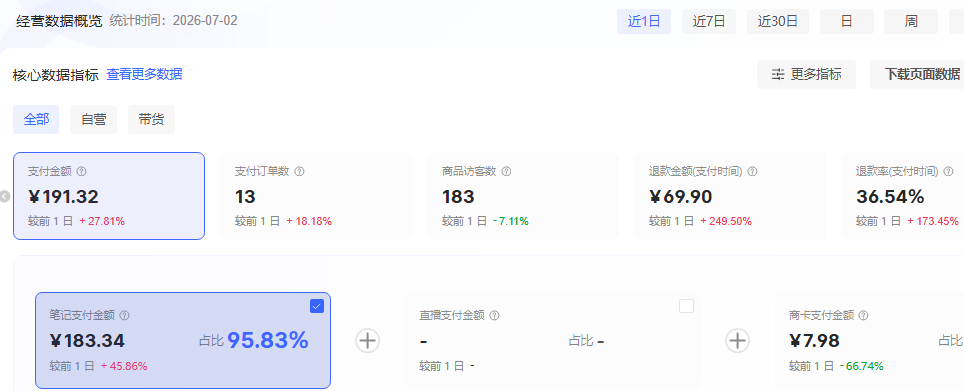The height and width of the screenshot is (391, 964).
Task: Click the +249.50% refund change value
Action: pos(725,221)
